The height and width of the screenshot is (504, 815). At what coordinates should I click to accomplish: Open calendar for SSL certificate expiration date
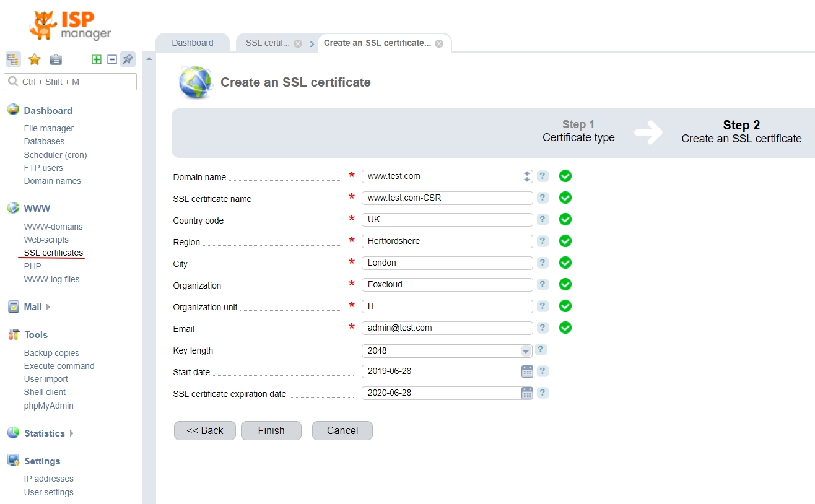pyautogui.click(x=527, y=393)
